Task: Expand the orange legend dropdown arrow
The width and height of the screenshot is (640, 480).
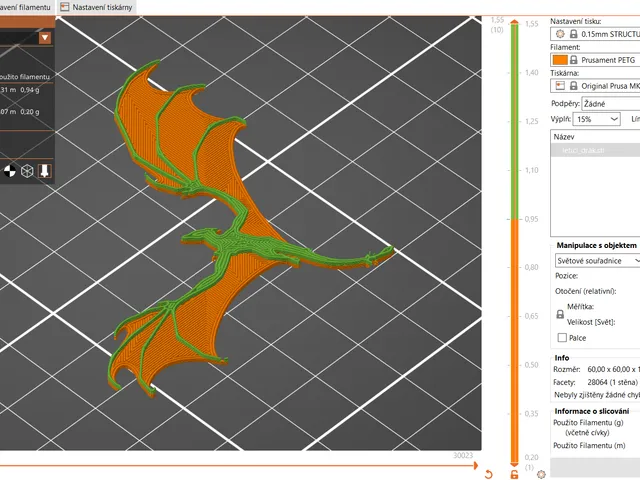Action: 45,38
